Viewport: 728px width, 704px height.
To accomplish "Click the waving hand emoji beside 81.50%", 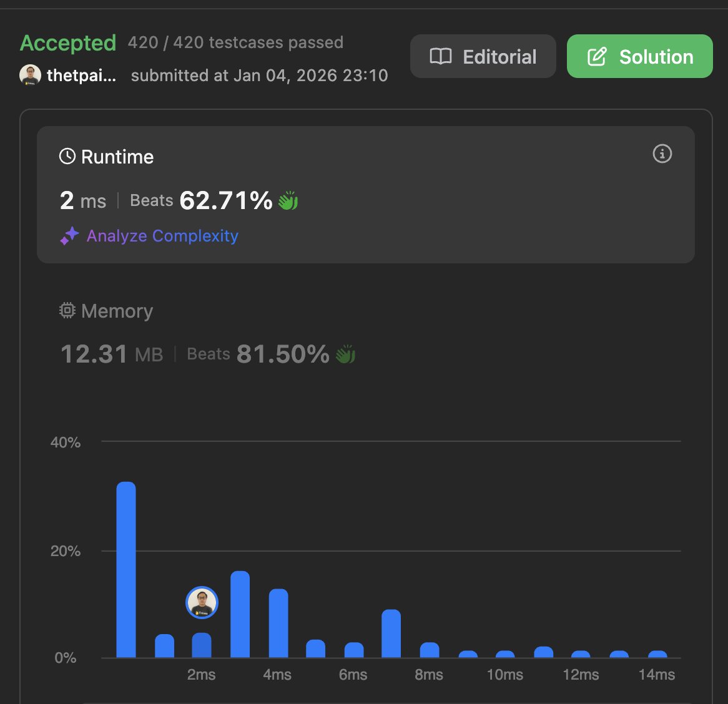I will coord(345,354).
